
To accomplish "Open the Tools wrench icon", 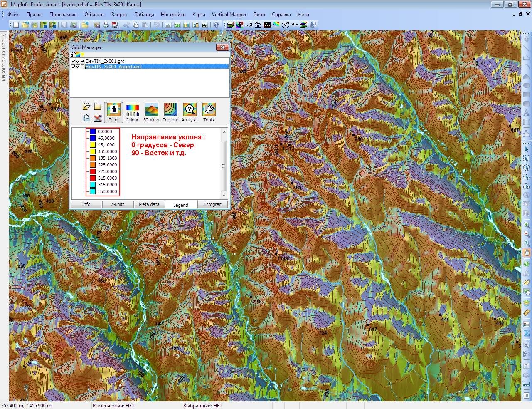I will pos(209,112).
